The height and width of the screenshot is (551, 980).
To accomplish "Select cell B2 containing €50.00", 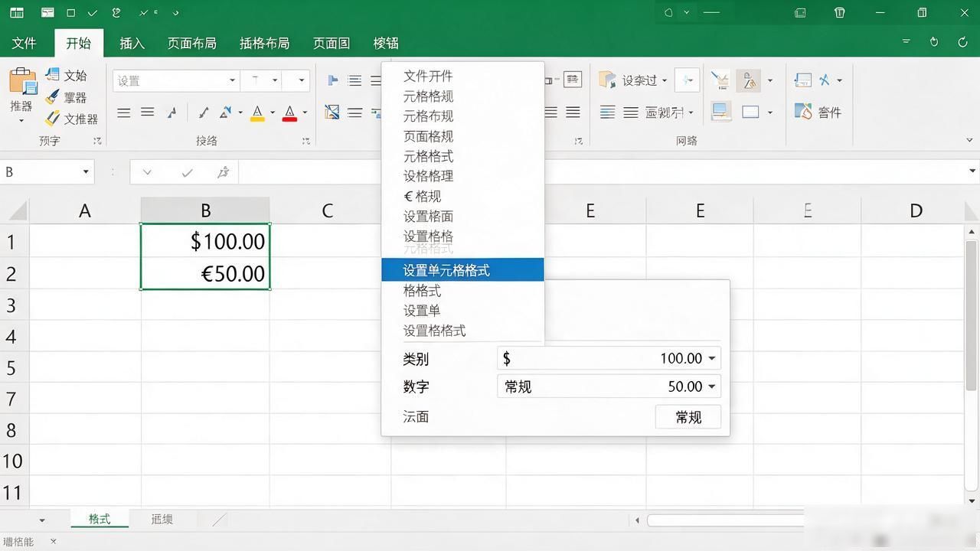I will [205, 273].
